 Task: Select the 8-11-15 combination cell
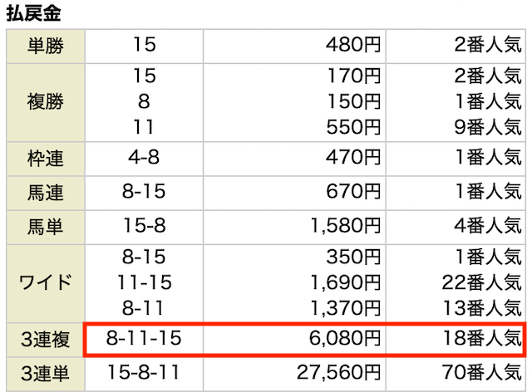click(144, 339)
